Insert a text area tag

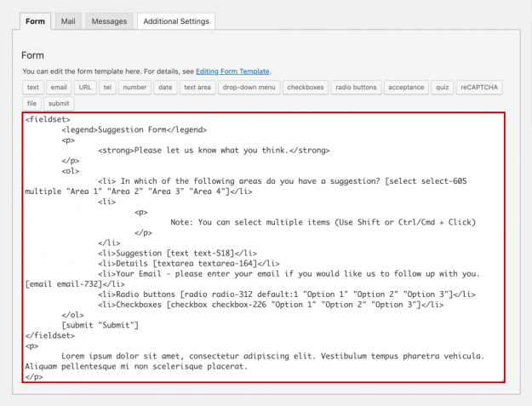(197, 87)
